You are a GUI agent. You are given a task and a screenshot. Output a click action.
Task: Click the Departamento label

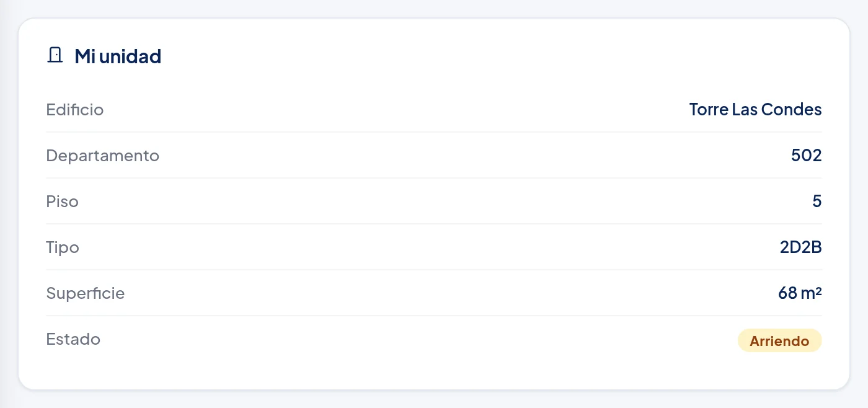coord(103,156)
